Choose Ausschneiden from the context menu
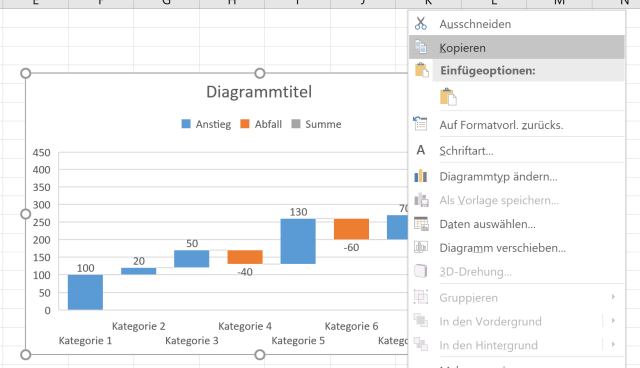Screen dimensions: 640x368 click(x=517, y=24)
